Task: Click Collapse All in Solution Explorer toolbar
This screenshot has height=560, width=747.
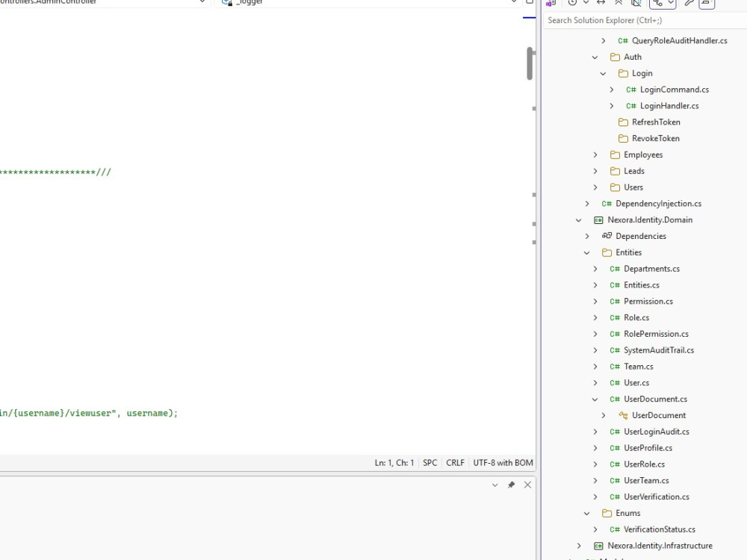Action: 619,2
